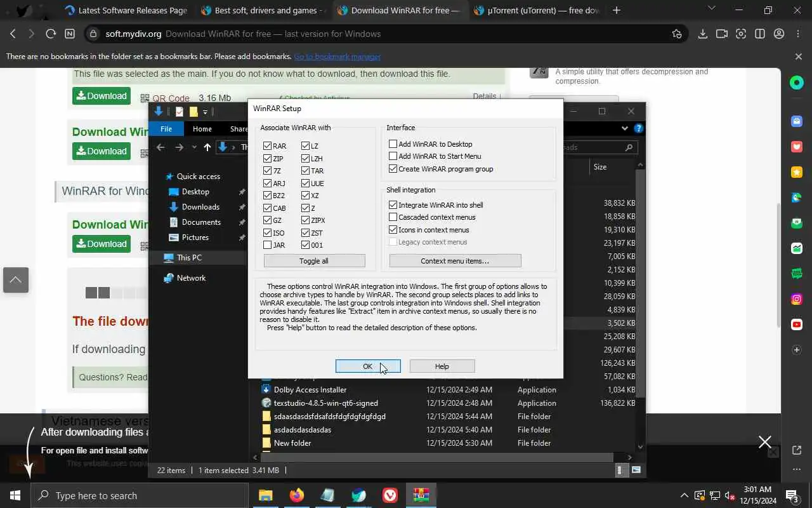Click the page capture screenshot icon in the browser toolbar
Image resolution: width=812 pixels, height=508 pixels.
741,34
